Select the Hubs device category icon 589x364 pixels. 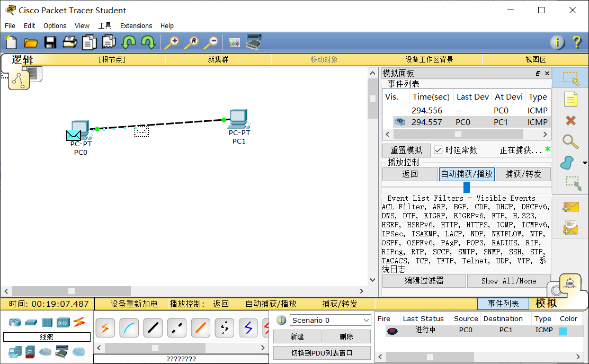(47, 322)
